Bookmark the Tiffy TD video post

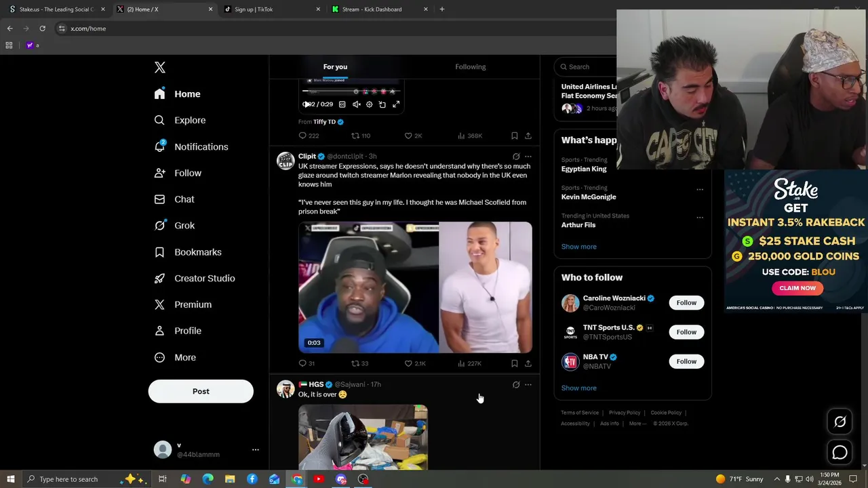pyautogui.click(x=515, y=136)
